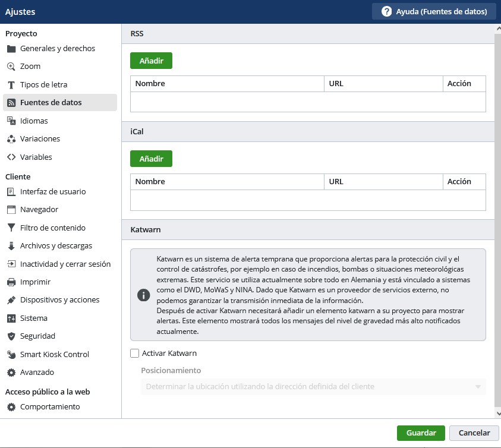Enable the Activar Katwarn checkbox
Image resolution: width=501 pixels, height=448 pixels.
point(135,354)
